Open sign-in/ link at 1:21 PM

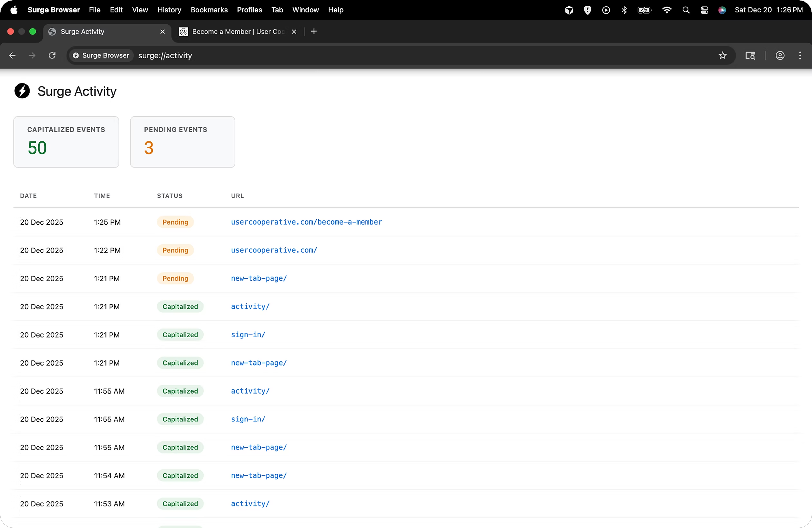point(248,335)
